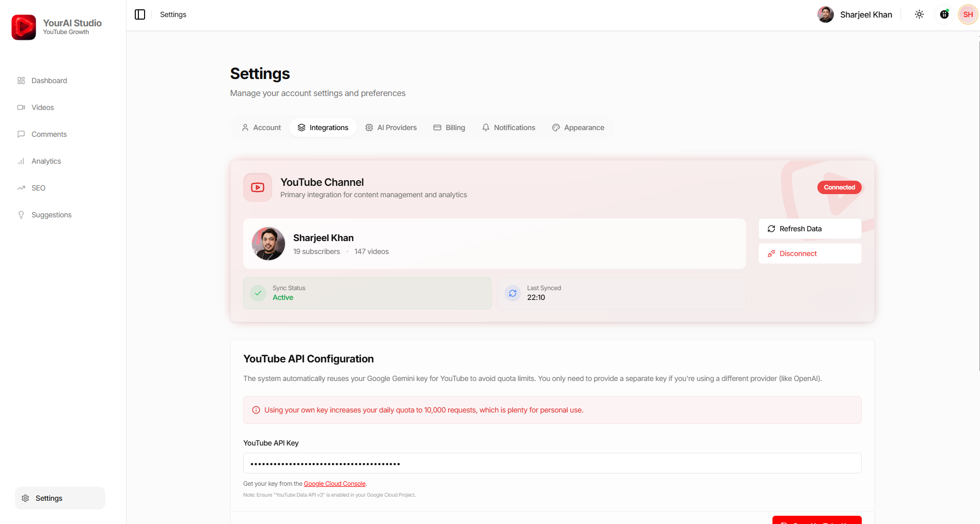Open the SH avatar profile menu
This screenshot has width=980, height=524.
point(967,14)
